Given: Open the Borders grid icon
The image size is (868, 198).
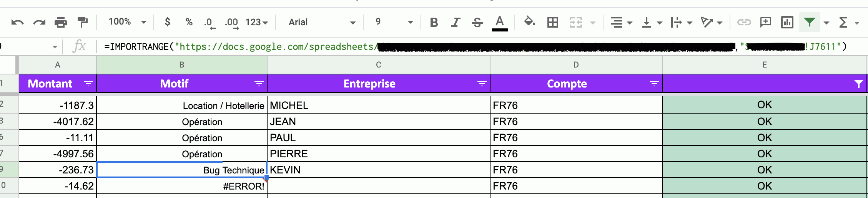Looking at the screenshot, I should [553, 22].
